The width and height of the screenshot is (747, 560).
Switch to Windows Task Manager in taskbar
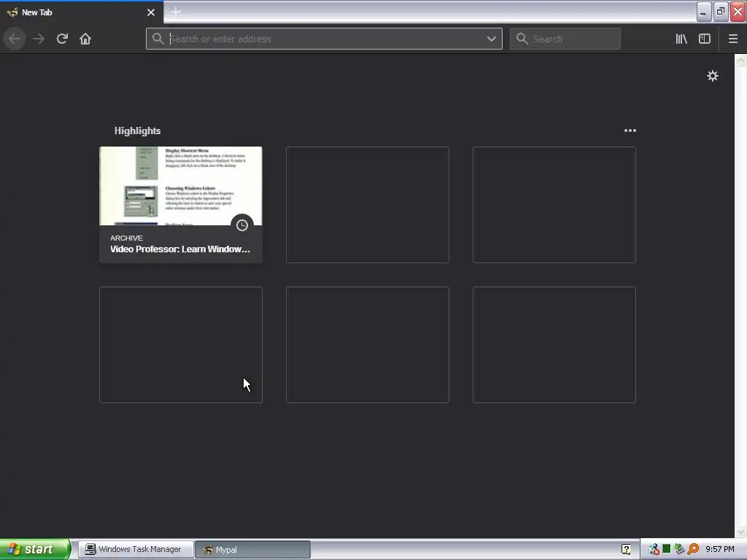click(x=136, y=549)
